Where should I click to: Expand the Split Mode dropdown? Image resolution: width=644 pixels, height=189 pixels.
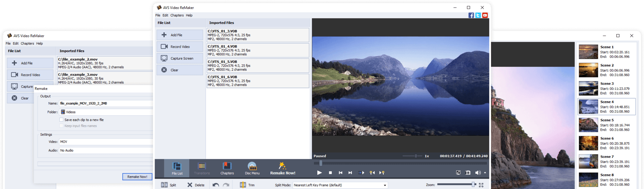(x=385, y=185)
